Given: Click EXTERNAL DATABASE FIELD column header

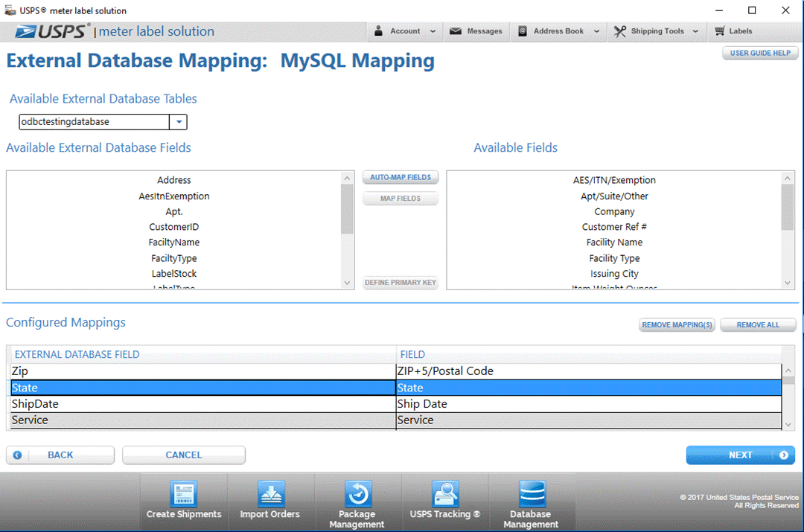Looking at the screenshot, I should (x=203, y=355).
